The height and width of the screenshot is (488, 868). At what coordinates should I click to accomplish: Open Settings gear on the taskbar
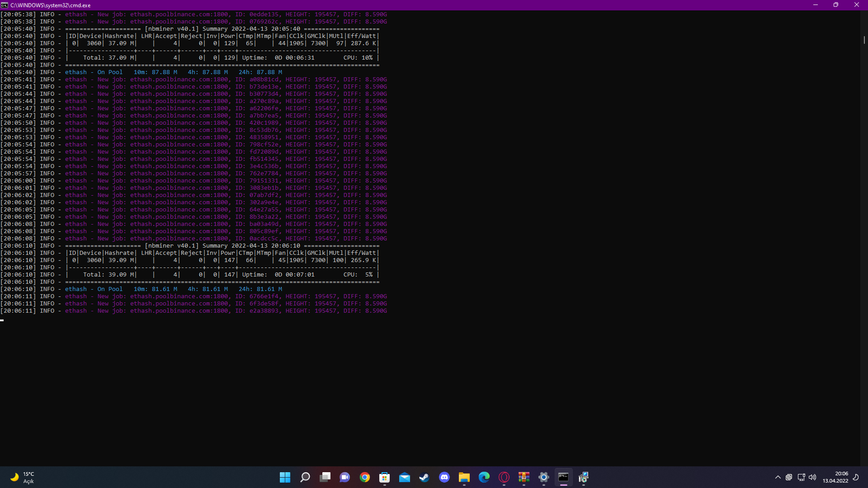point(544,477)
